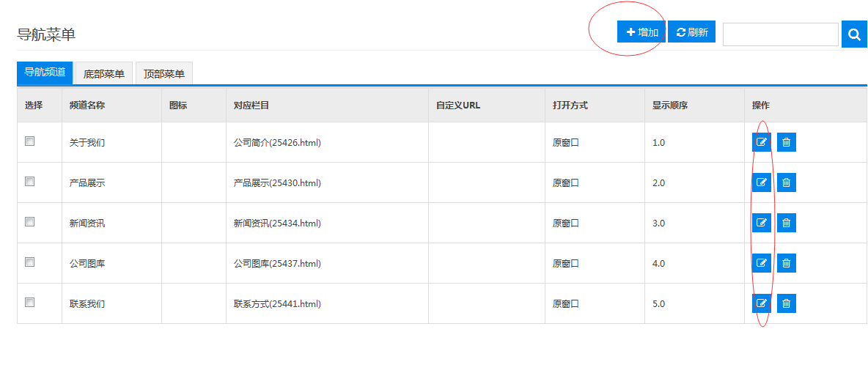This screenshot has width=868, height=373.
Task: Click edit icon for 联系我们 row
Action: point(761,303)
